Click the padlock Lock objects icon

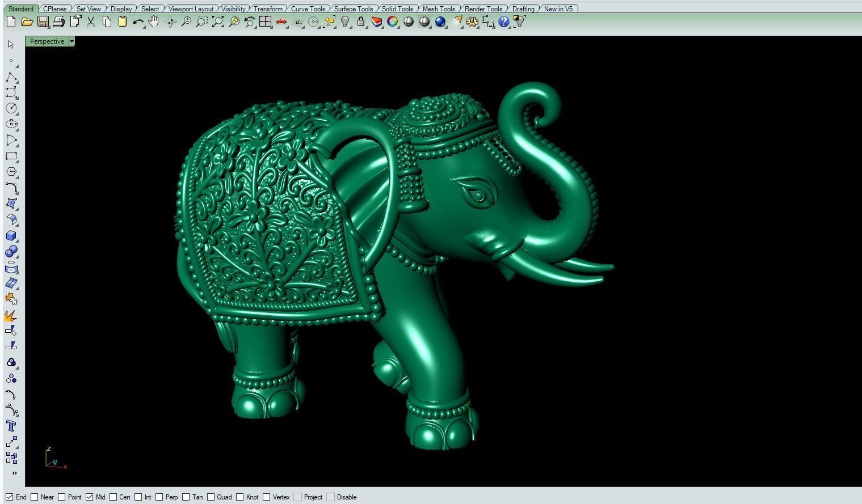360,22
